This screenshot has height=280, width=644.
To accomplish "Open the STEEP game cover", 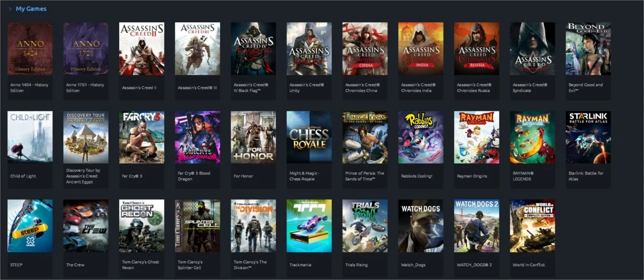I will (x=30, y=226).
